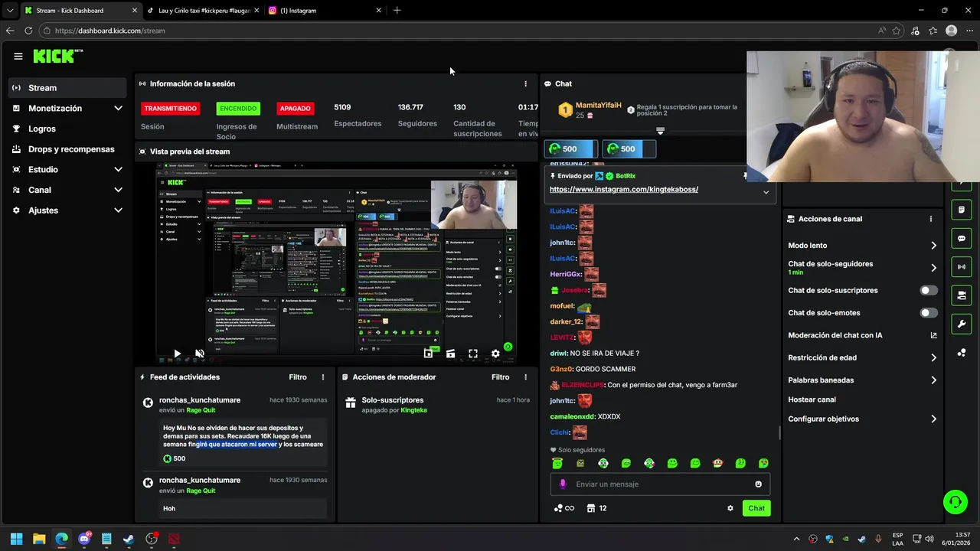Click the document panel icon in right rail

pos(962,210)
